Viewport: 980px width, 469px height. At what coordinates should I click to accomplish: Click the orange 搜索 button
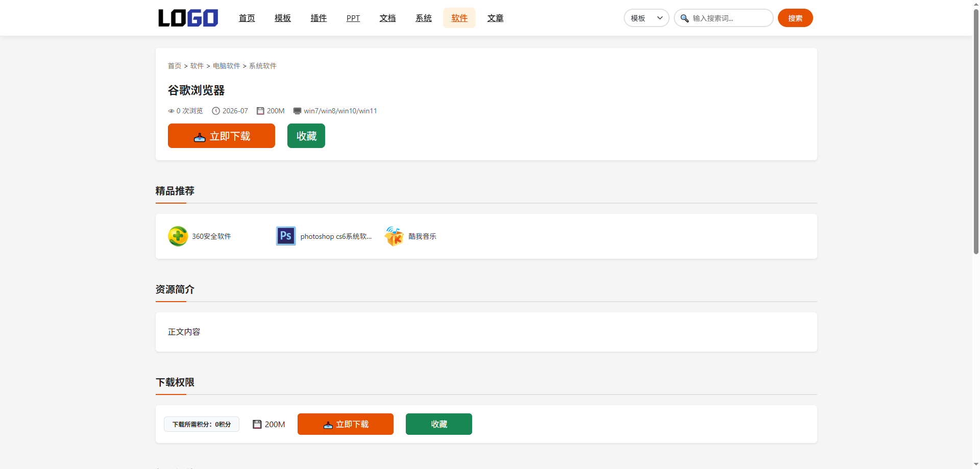tap(795, 18)
